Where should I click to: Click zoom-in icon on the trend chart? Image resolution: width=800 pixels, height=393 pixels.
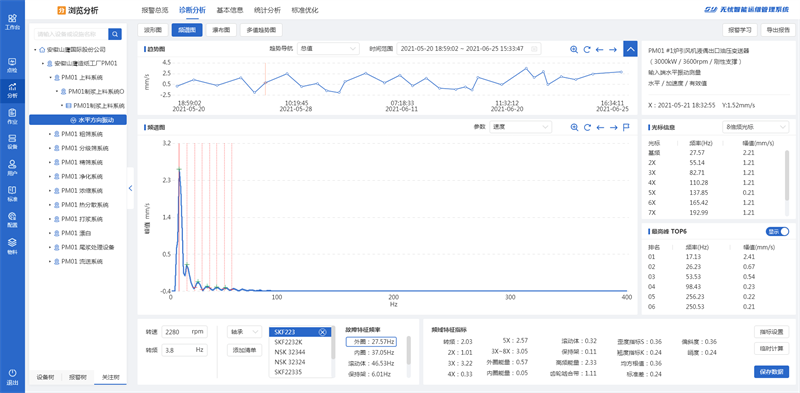pos(574,50)
